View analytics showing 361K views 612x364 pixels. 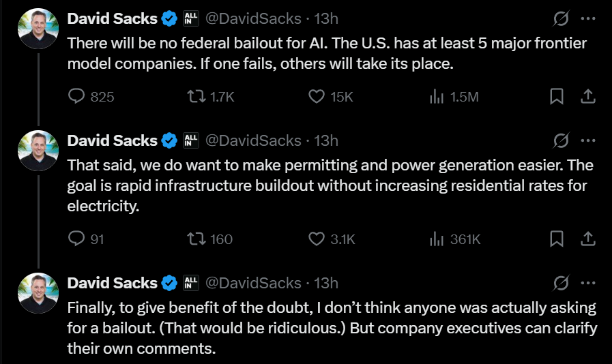437,239
